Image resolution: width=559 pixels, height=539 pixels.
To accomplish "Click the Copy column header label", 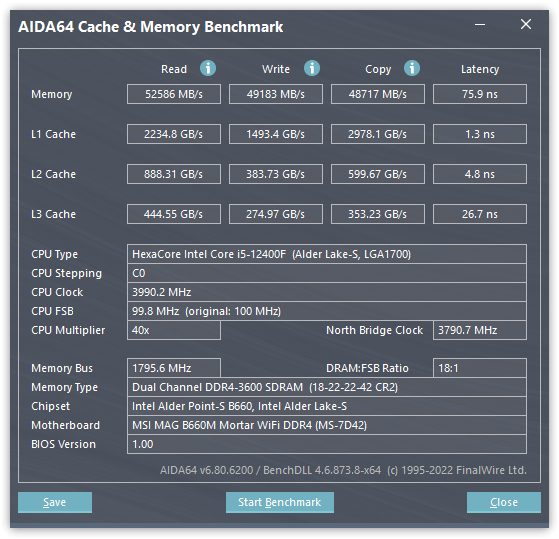I will [x=378, y=69].
